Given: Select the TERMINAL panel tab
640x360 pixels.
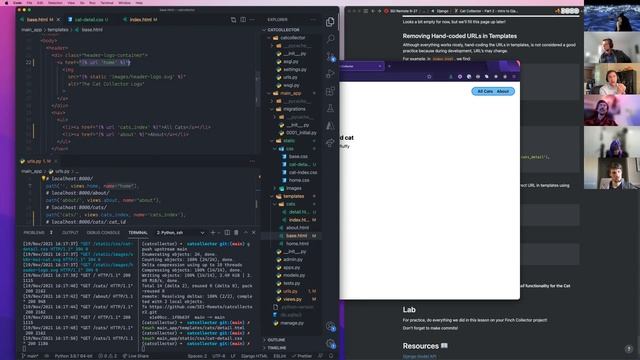Looking at the screenshot, I should pyautogui.click(x=138, y=233).
